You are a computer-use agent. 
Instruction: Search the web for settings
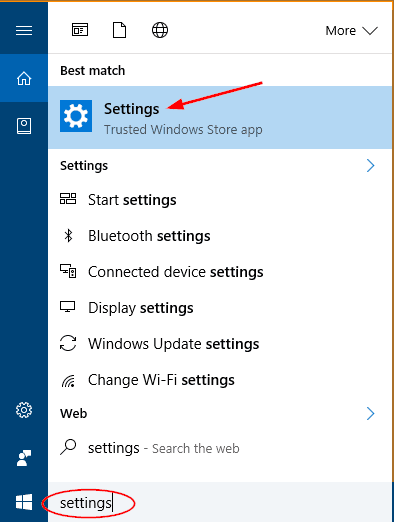tap(220, 448)
